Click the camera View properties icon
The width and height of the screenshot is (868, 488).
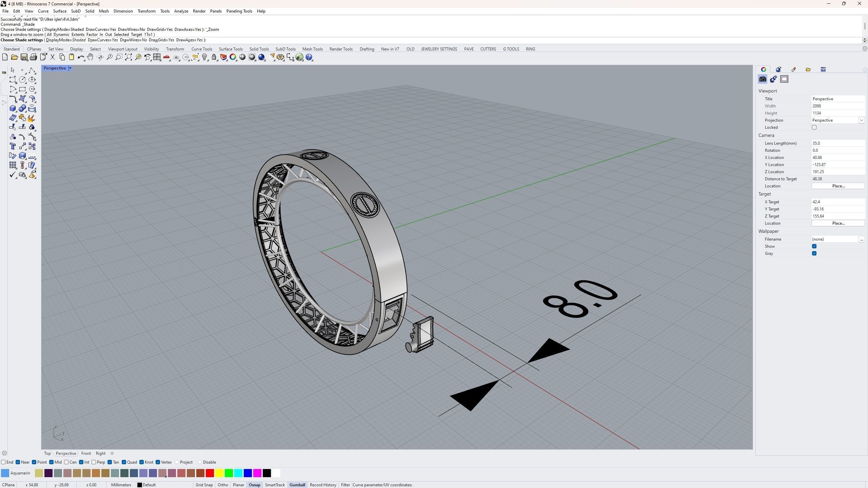point(763,79)
